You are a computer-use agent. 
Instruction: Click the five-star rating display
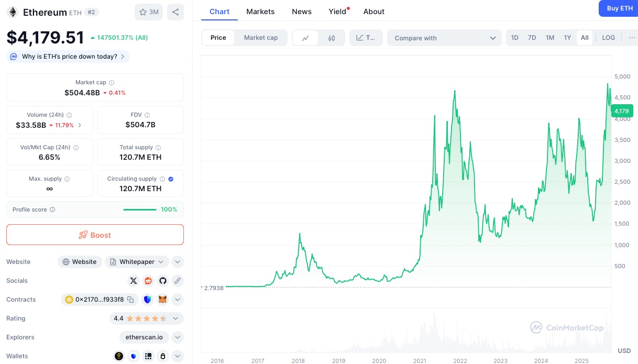pyautogui.click(x=147, y=318)
